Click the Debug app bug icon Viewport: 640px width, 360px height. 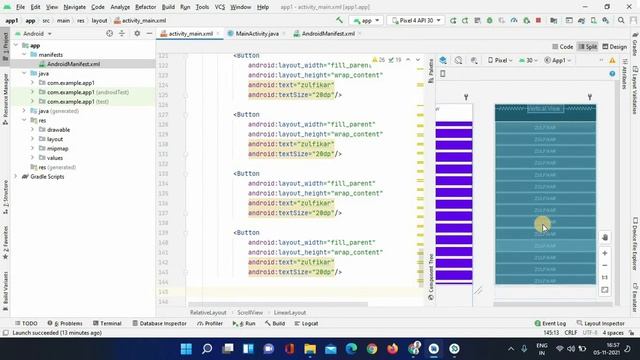tap(489, 20)
